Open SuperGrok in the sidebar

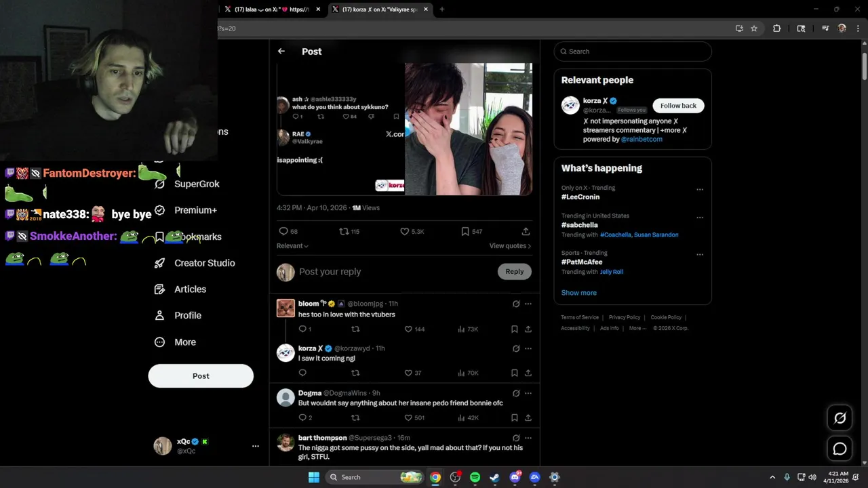click(187, 184)
